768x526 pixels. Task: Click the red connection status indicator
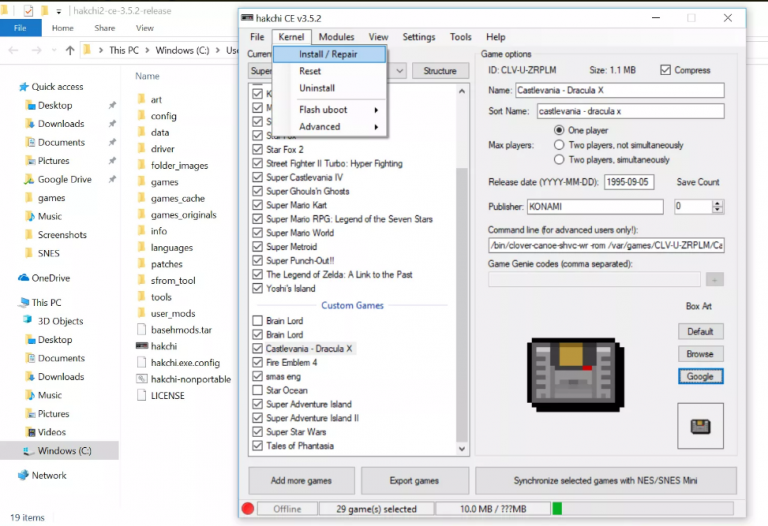pos(248,509)
